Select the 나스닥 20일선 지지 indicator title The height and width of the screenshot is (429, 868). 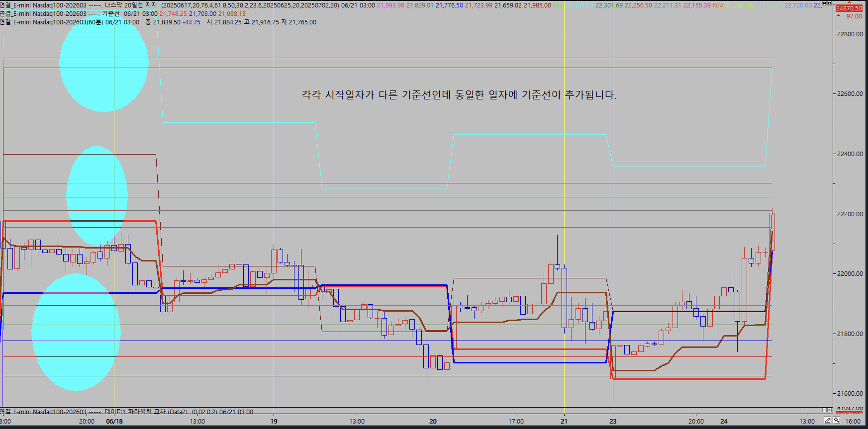(x=130, y=5)
